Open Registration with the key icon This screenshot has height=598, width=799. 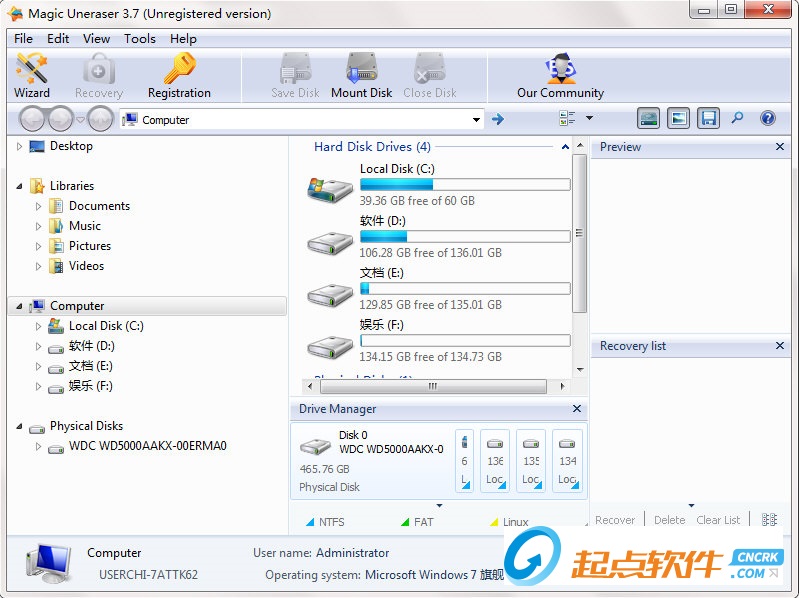click(x=179, y=75)
